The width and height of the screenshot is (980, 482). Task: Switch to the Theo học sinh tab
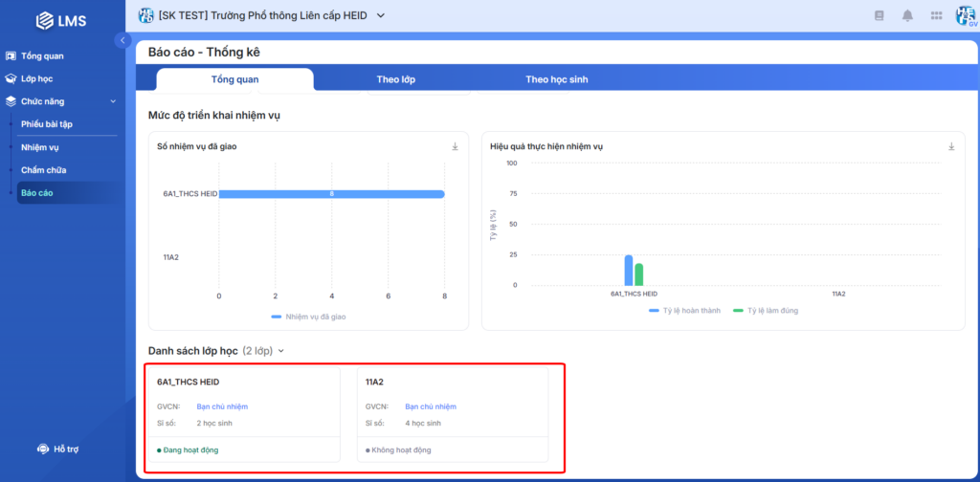(556, 79)
